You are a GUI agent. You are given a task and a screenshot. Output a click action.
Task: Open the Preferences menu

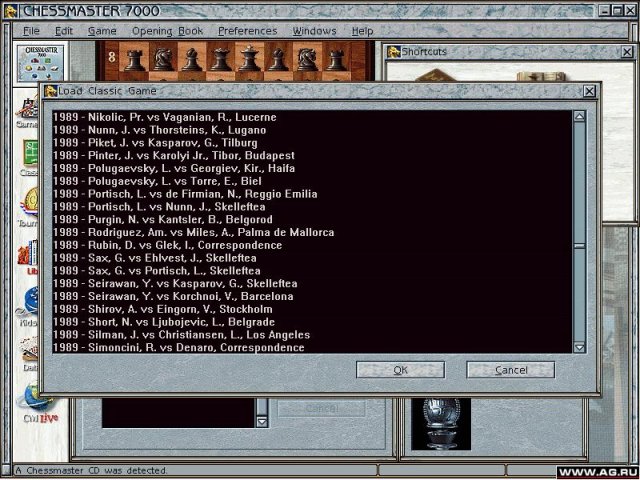[x=247, y=31]
